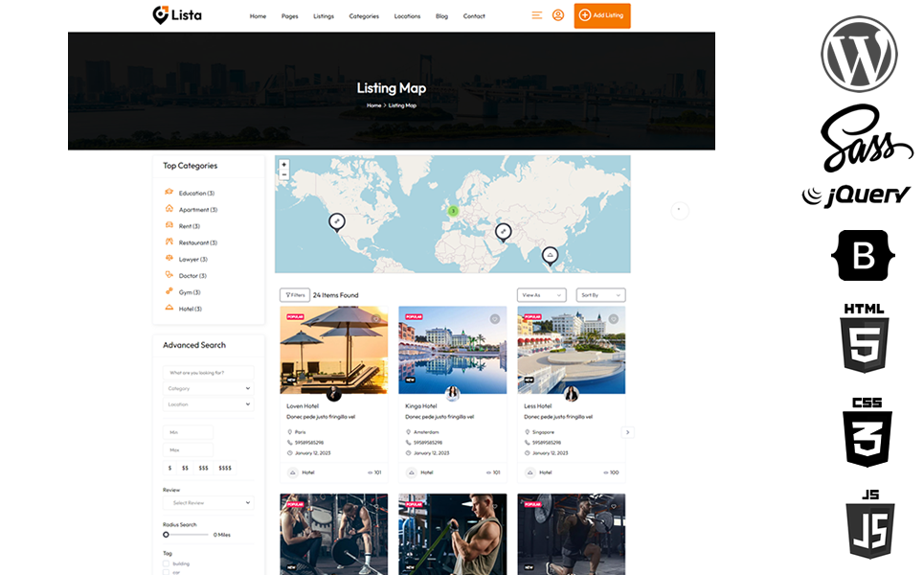Go to the Blog menu item
The height and width of the screenshot is (575, 924).
point(441,16)
